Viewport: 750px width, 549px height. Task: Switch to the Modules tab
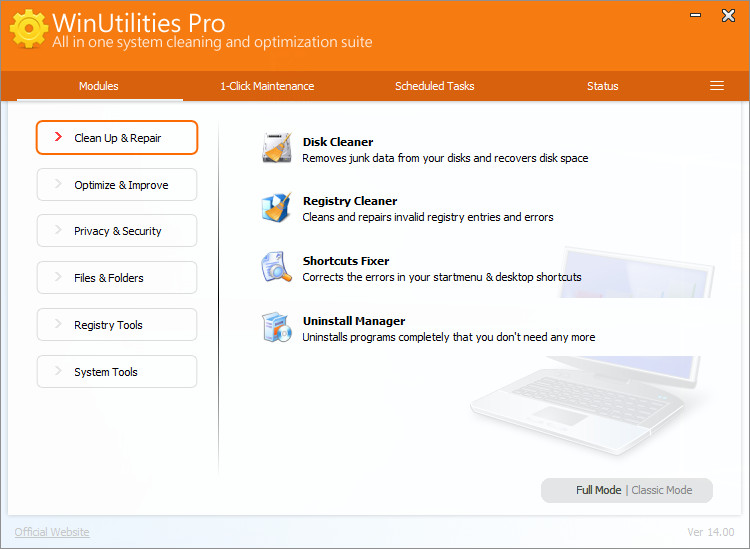click(x=99, y=86)
